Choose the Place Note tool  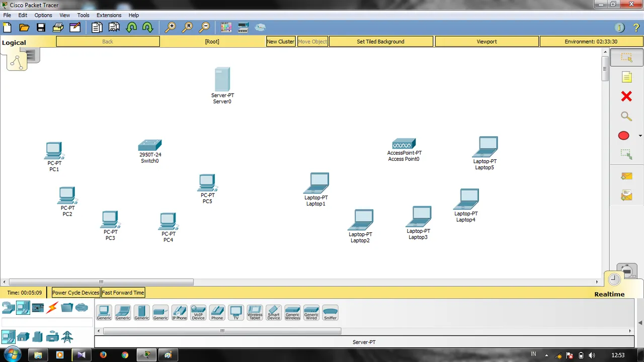(x=626, y=77)
